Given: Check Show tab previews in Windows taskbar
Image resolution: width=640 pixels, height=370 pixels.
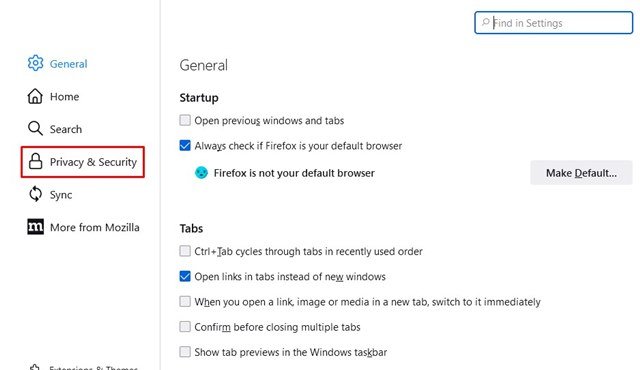Looking at the screenshot, I should (185, 352).
